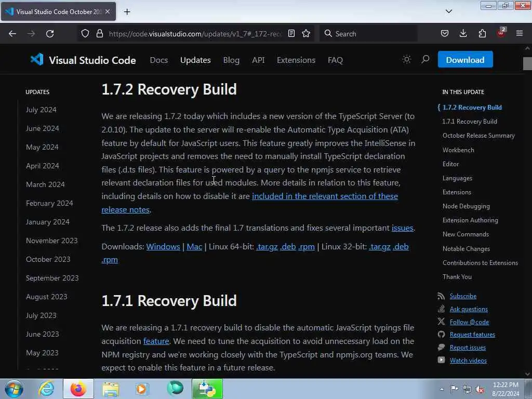Click the X logo beside Follow @code
Image resolution: width=532 pixels, height=399 pixels.
coord(441,322)
